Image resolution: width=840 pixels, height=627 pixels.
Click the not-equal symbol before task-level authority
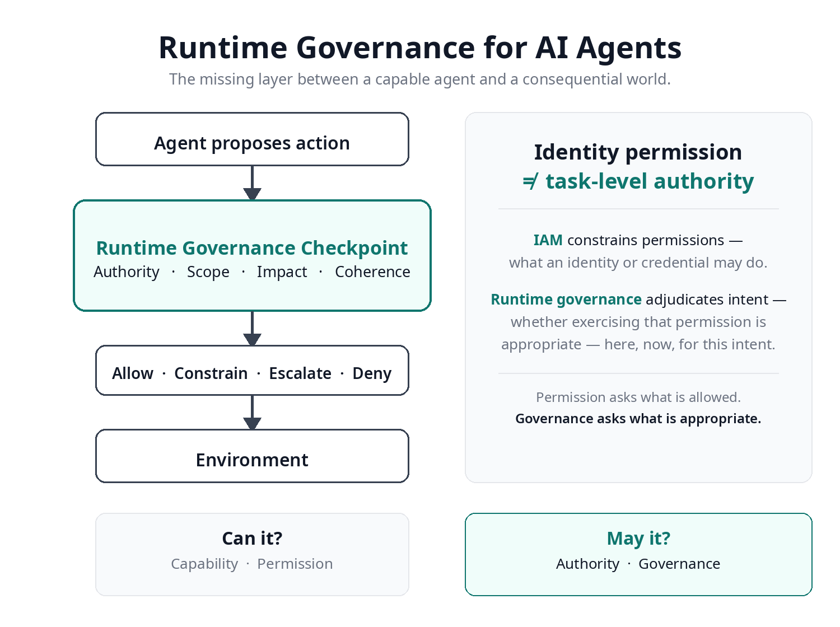coord(531,181)
